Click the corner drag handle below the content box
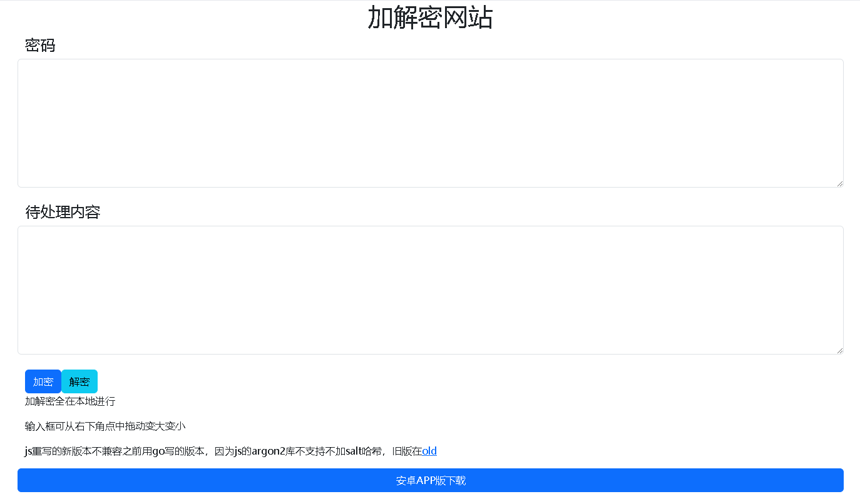Viewport: 860px width, 504px height. 839,350
